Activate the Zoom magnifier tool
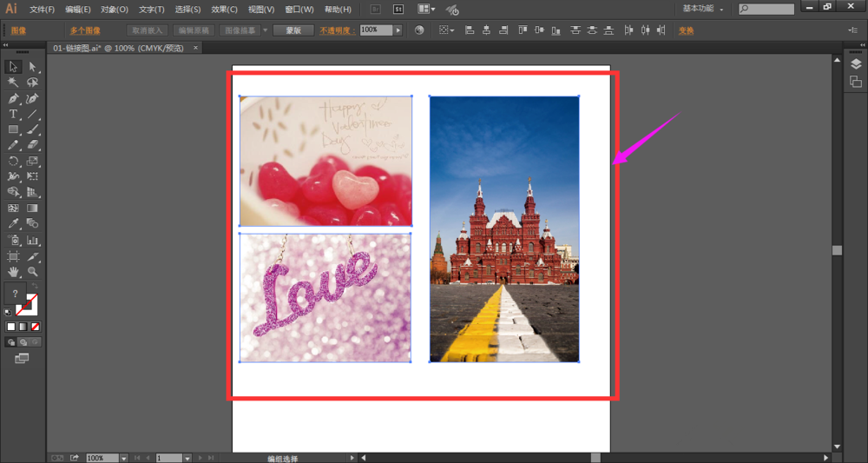868x463 pixels. (x=33, y=271)
